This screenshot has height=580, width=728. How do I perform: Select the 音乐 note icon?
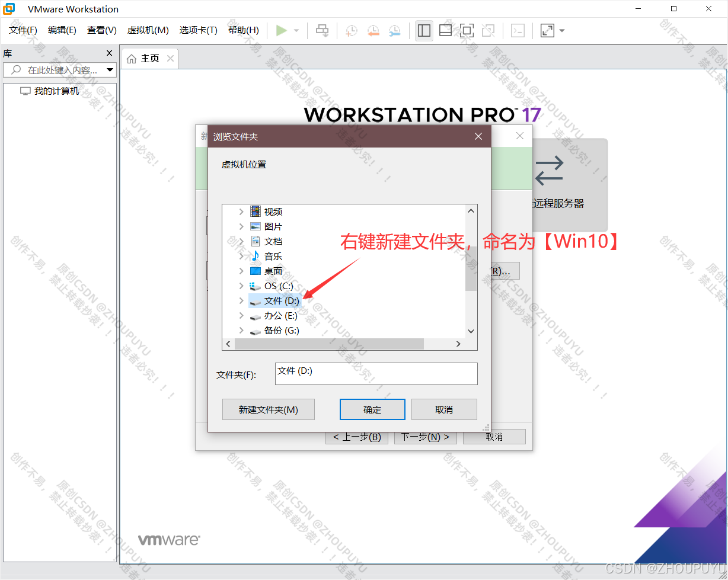click(x=256, y=256)
